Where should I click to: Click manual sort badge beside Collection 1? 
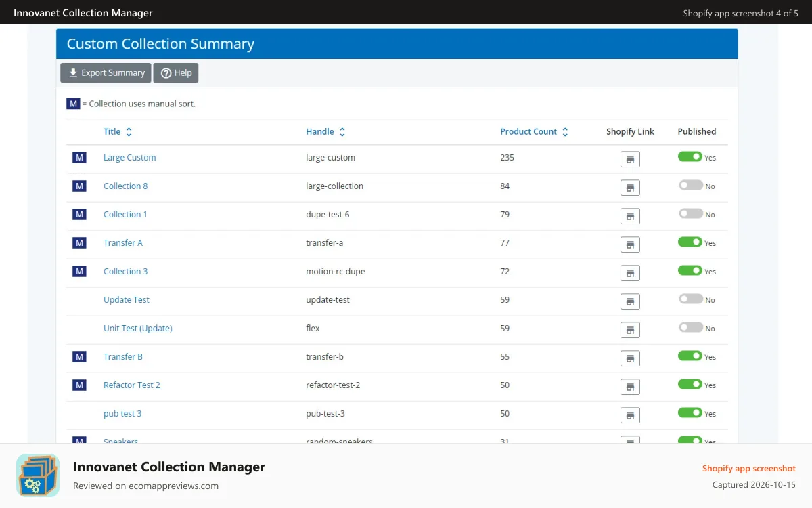coord(79,215)
